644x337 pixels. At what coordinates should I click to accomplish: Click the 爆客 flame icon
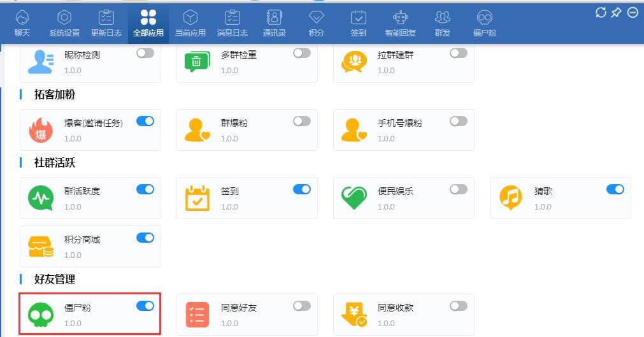[40, 129]
